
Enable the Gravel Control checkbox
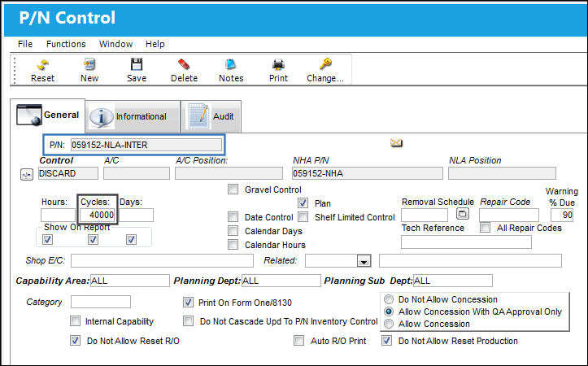pyautogui.click(x=233, y=190)
